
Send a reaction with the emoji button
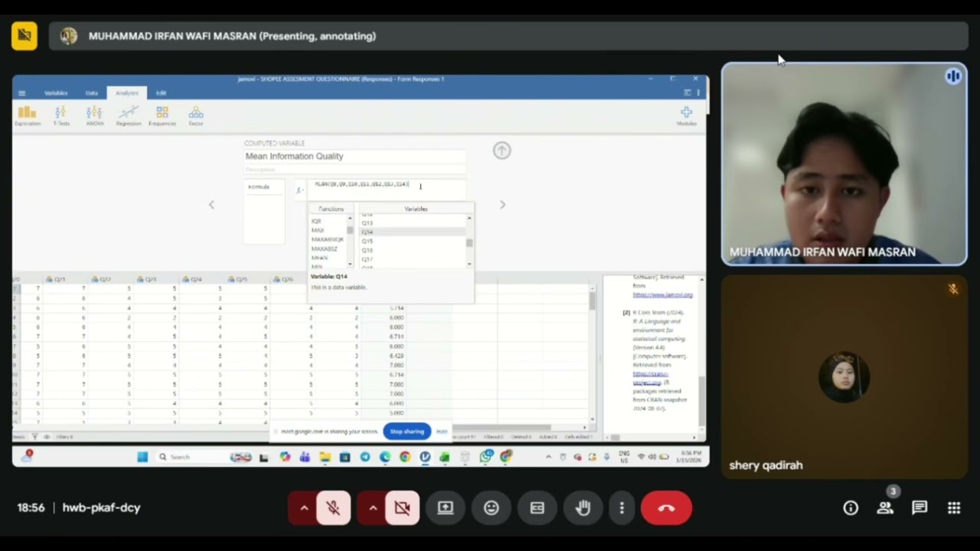(492, 508)
